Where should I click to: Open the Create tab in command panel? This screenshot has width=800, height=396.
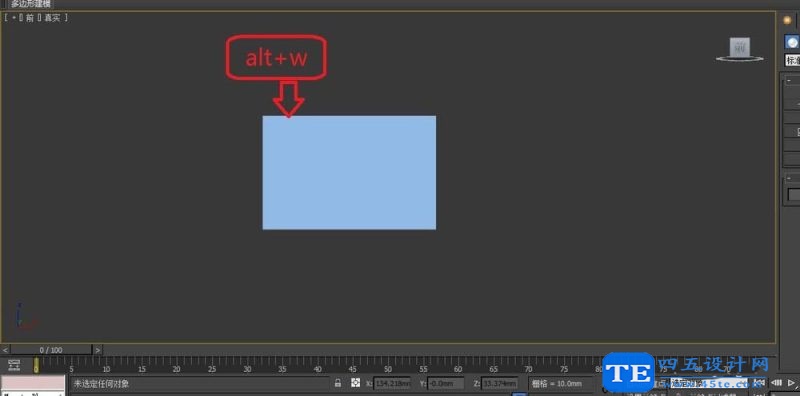787,20
